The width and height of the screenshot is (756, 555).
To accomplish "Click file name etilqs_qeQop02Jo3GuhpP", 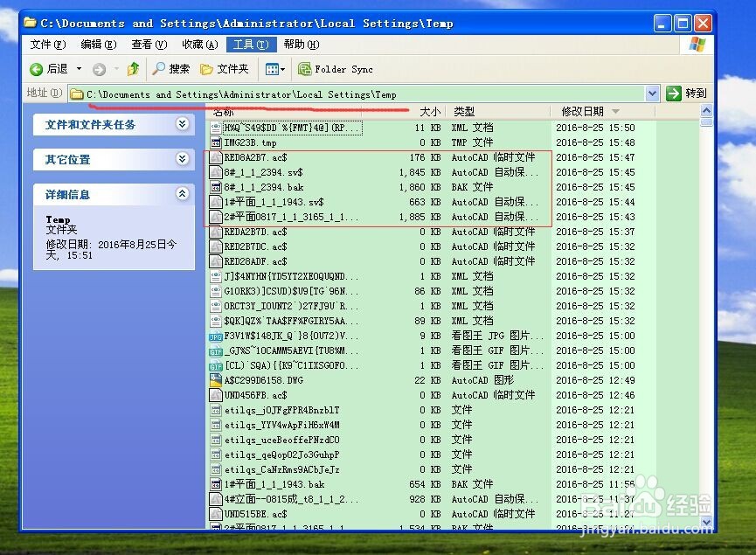I will point(282,454).
